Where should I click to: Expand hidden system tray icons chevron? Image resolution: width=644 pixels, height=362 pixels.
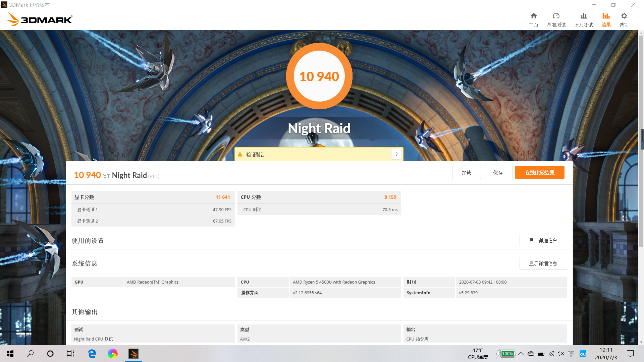521,354
